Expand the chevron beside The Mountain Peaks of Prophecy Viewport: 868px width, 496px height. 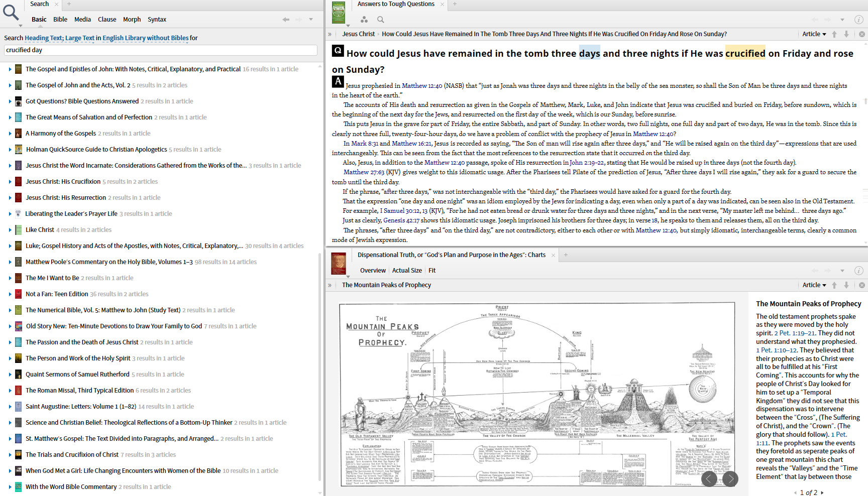(330, 285)
